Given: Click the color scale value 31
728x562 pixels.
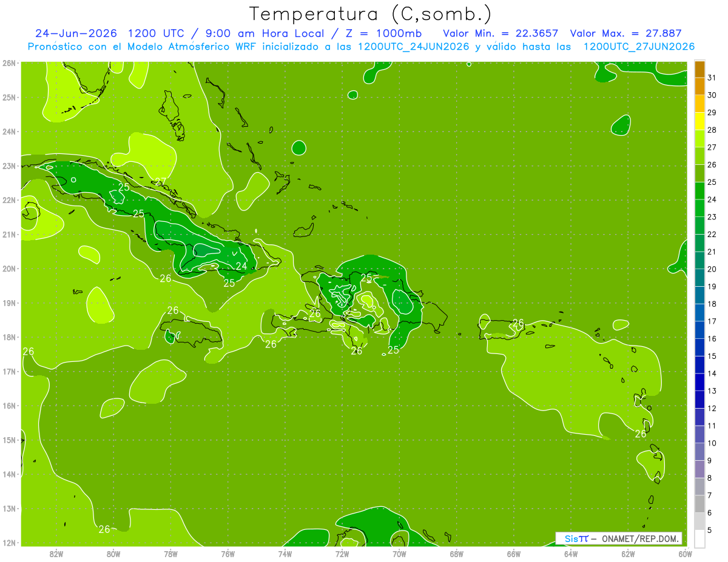Looking at the screenshot, I should point(712,78).
